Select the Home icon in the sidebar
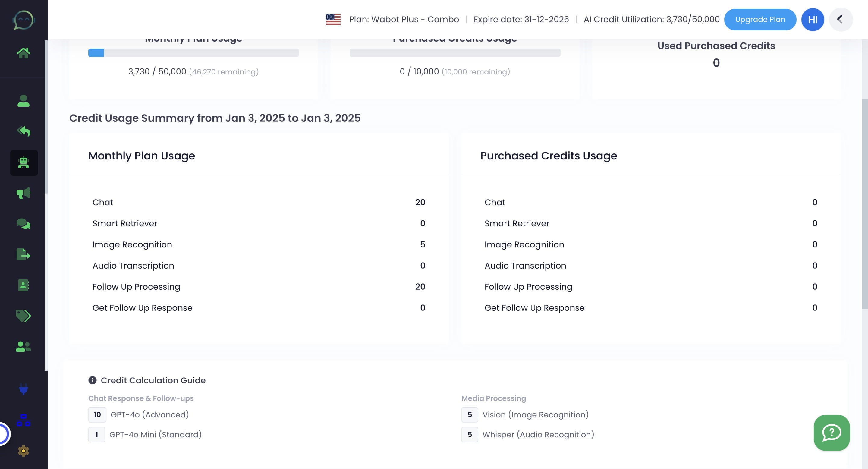The height and width of the screenshot is (469, 868). point(24,52)
